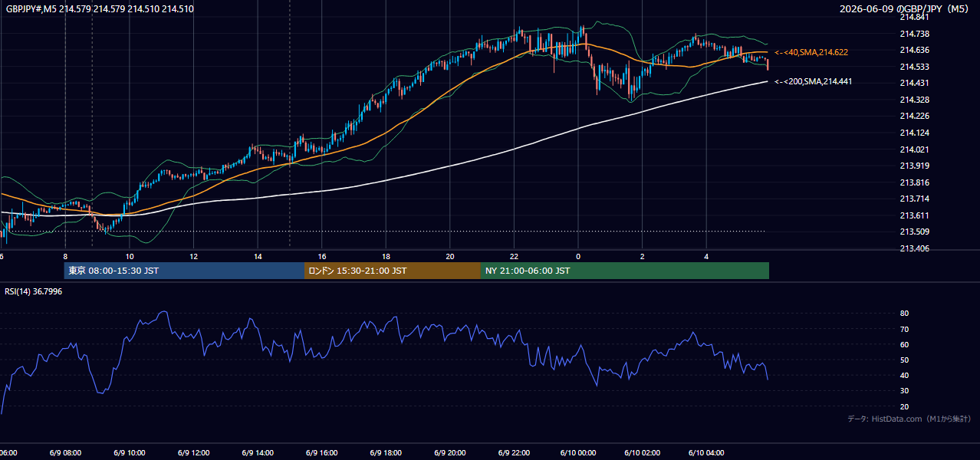Click price axis value 213.509
The width and height of the screenshot is (980, 460).
click(x=914, y=232)
